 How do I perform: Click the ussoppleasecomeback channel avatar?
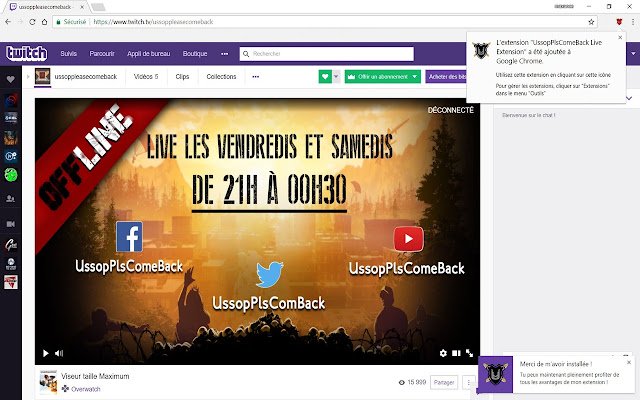(42, 76)
